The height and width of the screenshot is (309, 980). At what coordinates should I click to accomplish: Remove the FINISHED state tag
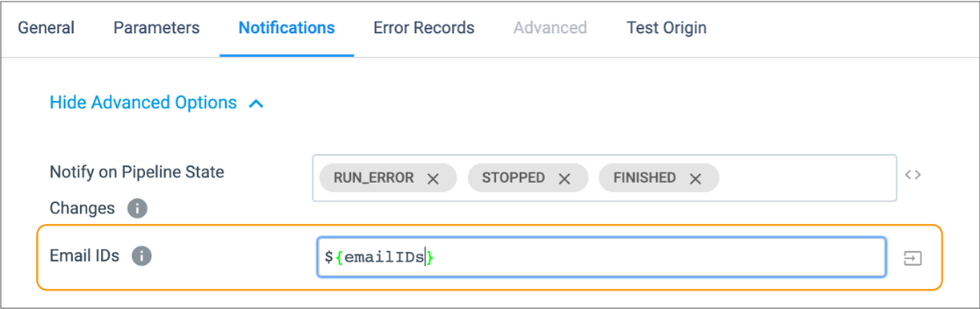[696, 178]
